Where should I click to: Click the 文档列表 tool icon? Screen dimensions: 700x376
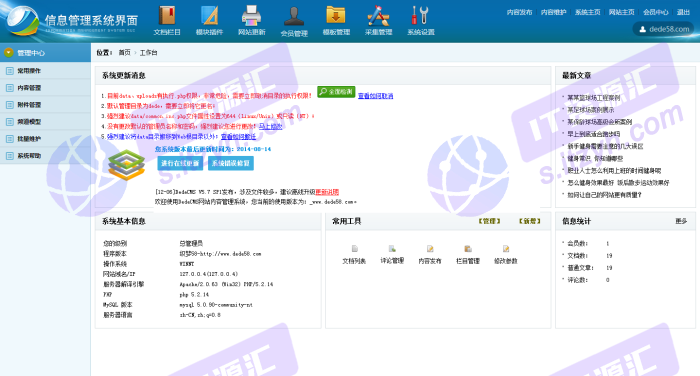[354, 249]
